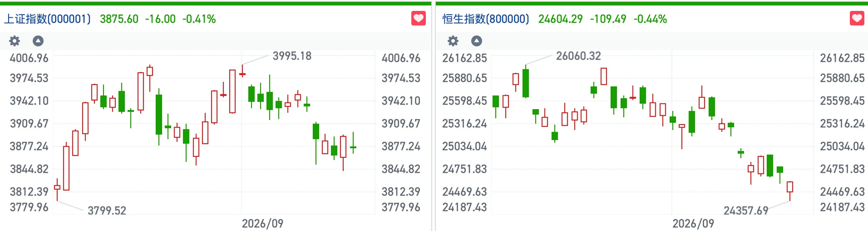Click the 2026/09 date on 上证指数 axis

click(262, 223)
